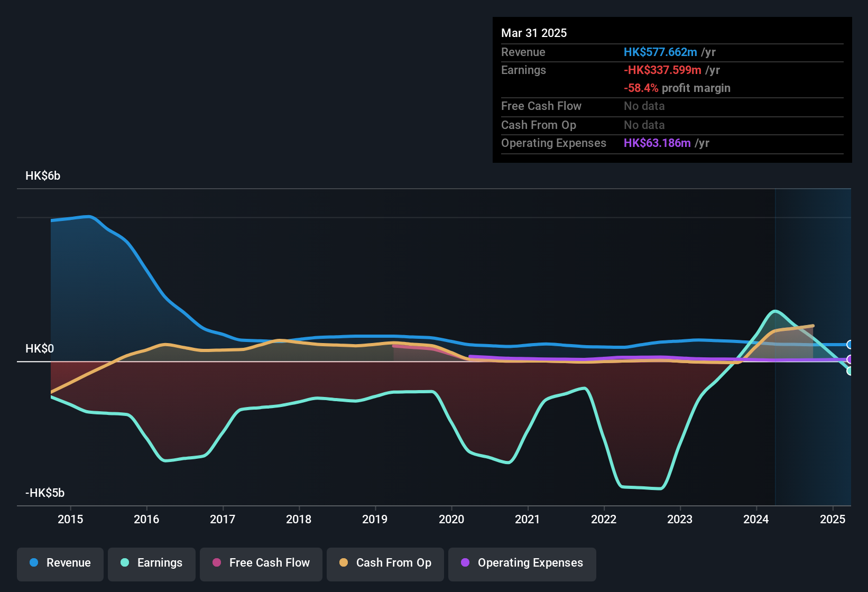Click the Free Cash Flow No data text
This screenshot has width=868, height=592.
click(x=644, y=106)
